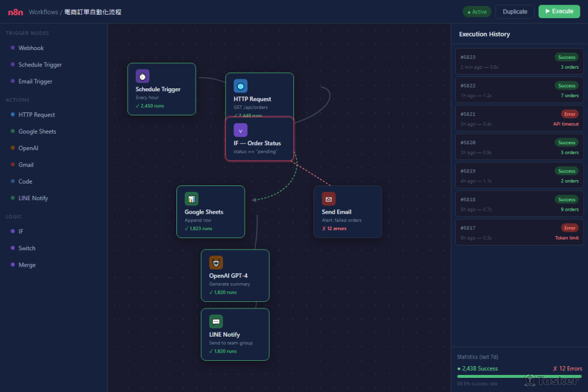Click the Schedule Trigger node clock icon

142,76
